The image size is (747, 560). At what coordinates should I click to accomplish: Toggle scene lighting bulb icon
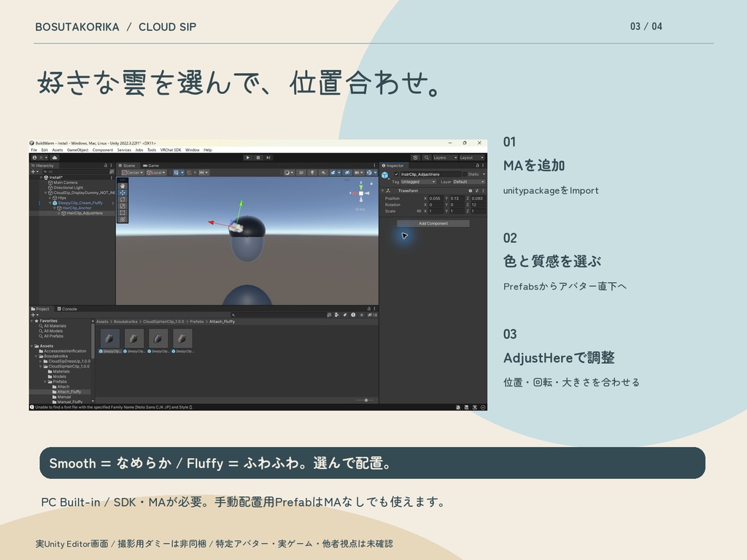(312, 172)
